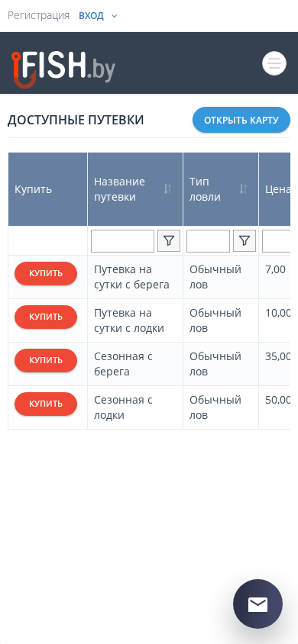298x644 pixels.
Task: Sort by Тип ловли arrows icon
Action: tap(243, 189)
